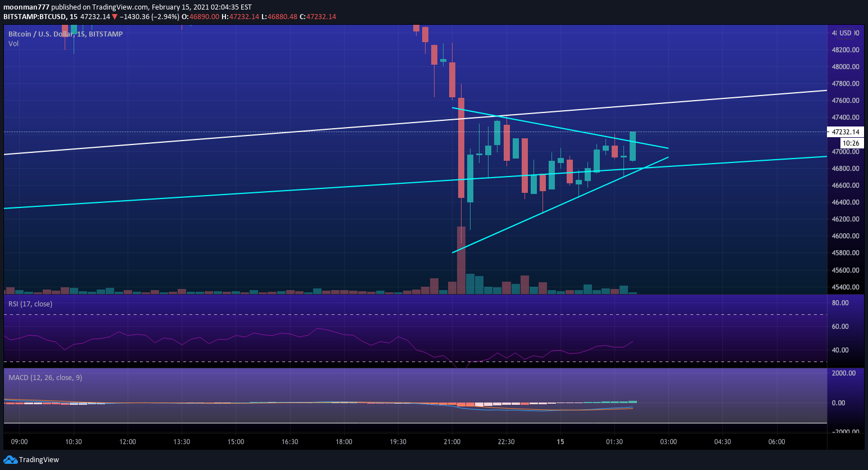
Task: Click the 12:00 time axis label
Action: pyautogui.click(x=128, y=441)
